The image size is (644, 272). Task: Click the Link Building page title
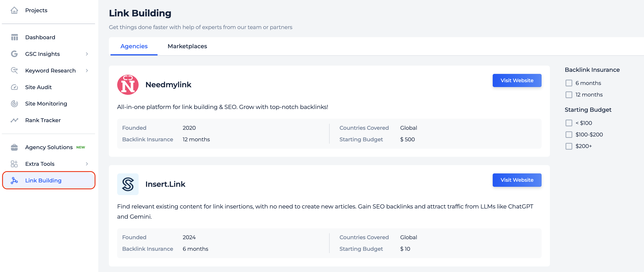[x=140, y=13]
